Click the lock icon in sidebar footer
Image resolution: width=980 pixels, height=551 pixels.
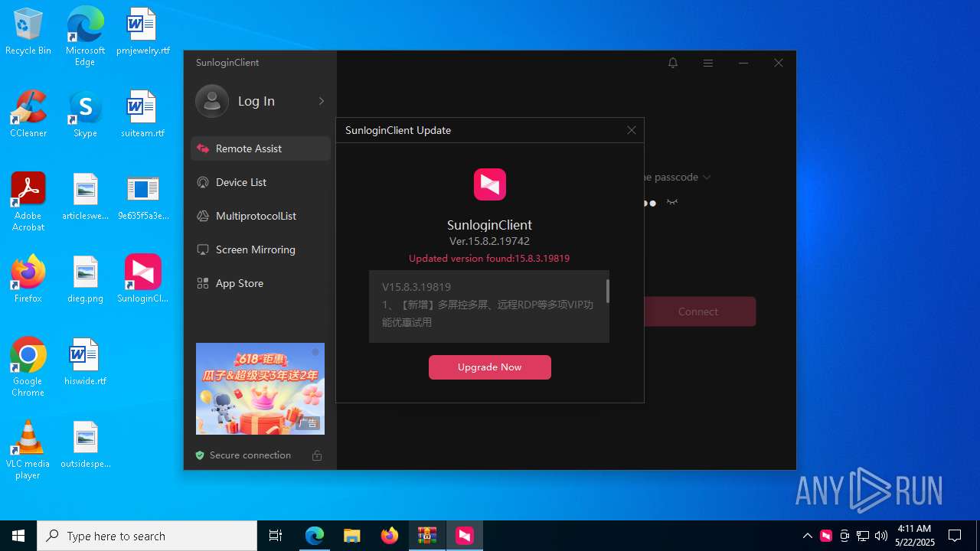coord(317,455)
